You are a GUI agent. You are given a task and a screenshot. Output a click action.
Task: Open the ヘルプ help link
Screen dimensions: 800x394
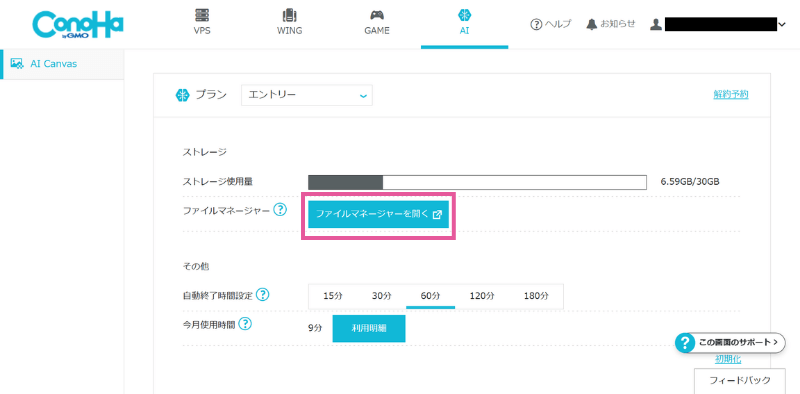[x=551, y=24]
